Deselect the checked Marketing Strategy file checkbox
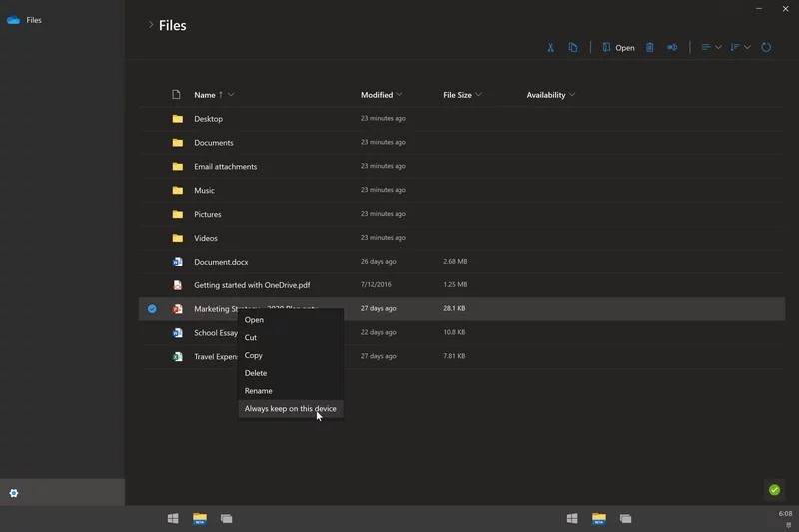This screenshot has width=799, height=532. 152,309
